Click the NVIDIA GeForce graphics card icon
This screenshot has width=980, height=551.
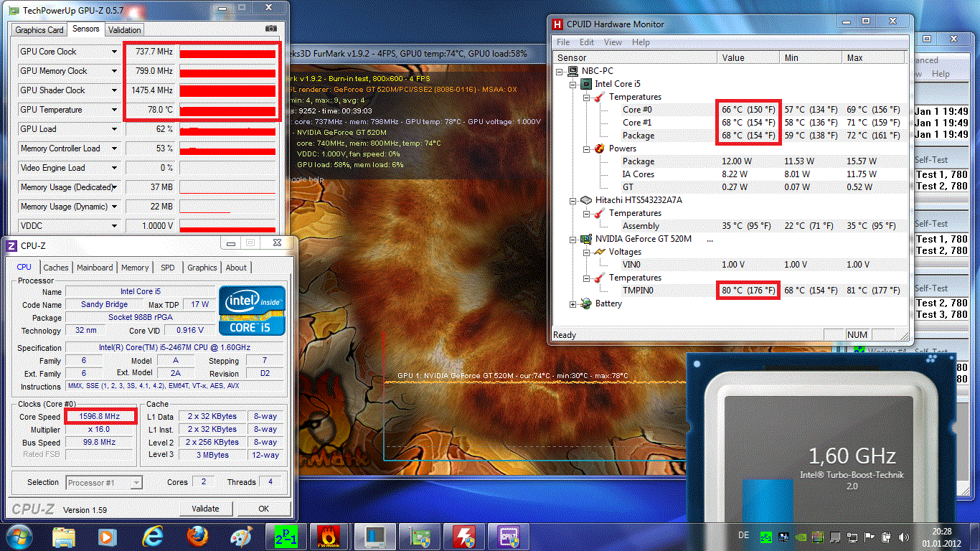tap(586, 239)
